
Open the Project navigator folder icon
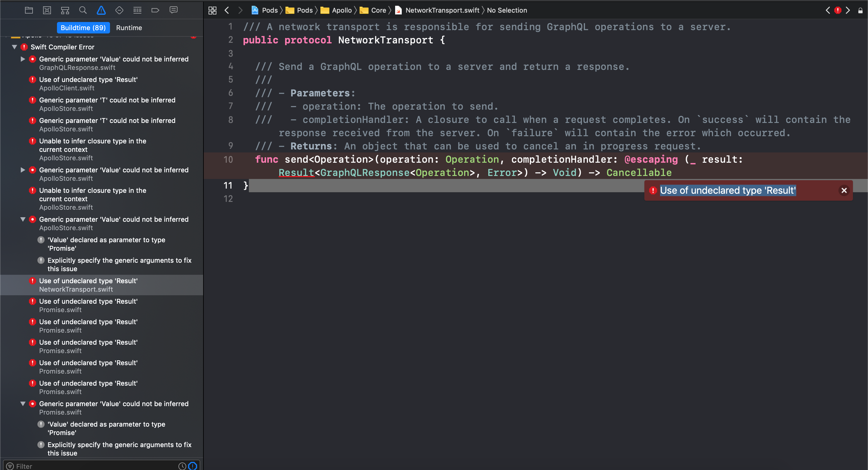click(29, 10)
